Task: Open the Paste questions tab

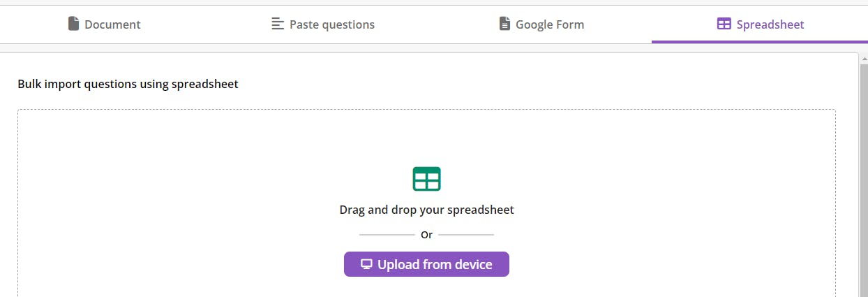Action: (x=331, y=24)
